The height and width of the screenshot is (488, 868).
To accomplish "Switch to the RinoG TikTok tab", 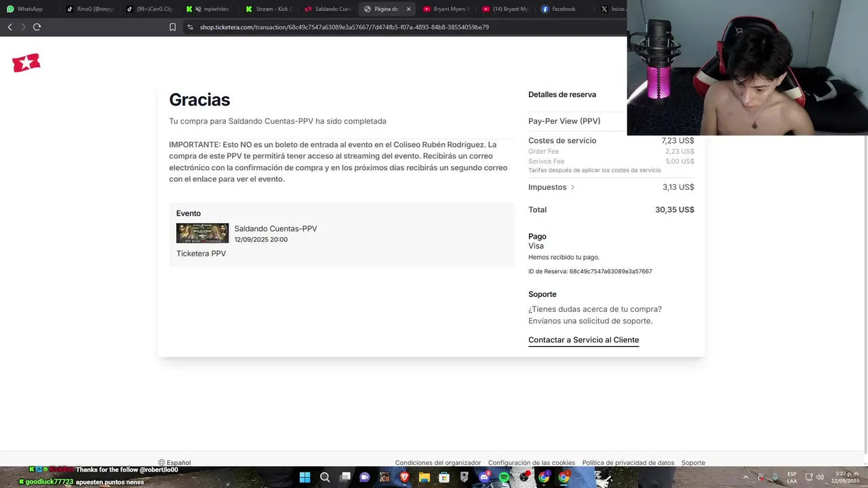I will tap(91, 9).
